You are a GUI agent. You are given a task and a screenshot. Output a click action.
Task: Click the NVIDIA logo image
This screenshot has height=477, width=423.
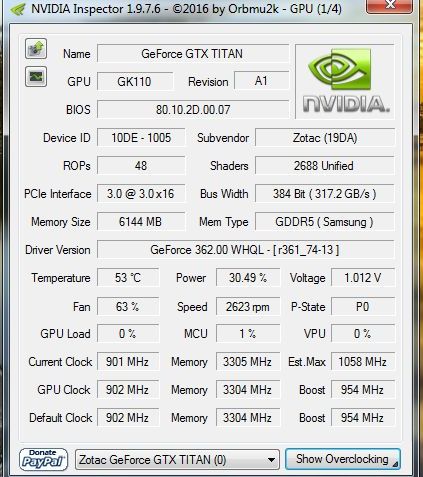click(x=345, y=82)
